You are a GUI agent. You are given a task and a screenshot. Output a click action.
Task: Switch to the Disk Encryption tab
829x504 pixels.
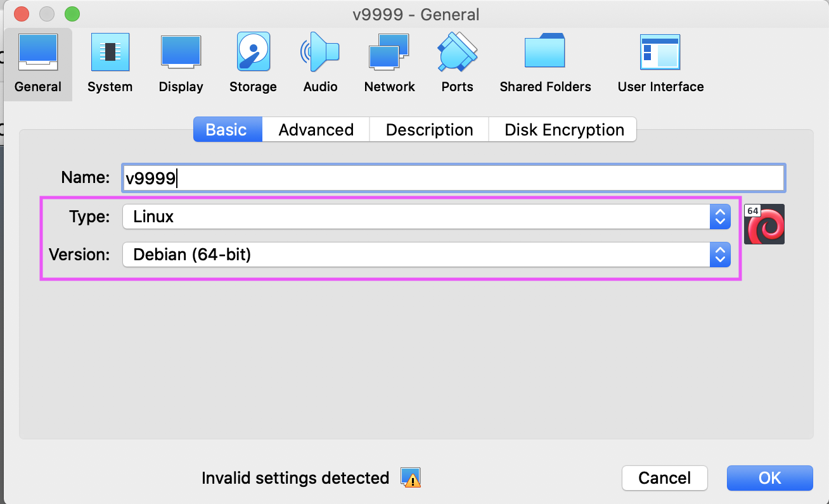coord(563,130)
